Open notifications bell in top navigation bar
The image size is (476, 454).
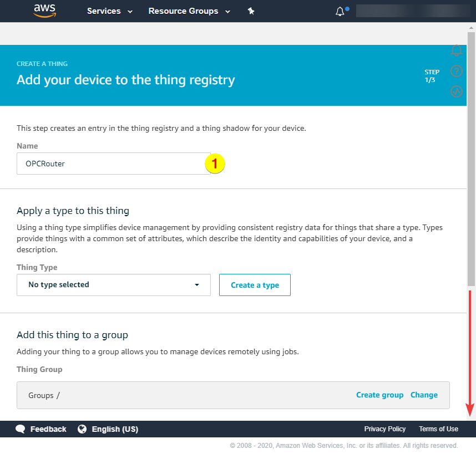pyautogui.click(x=340, y=11)
